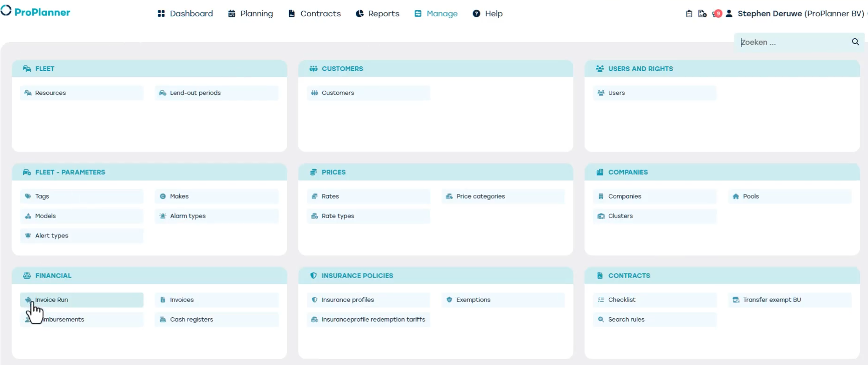The width and height of the screenshot is (868, 365).
Task: Click the Transfer exempt BU tile icon
Action: [x=736, y=300]
